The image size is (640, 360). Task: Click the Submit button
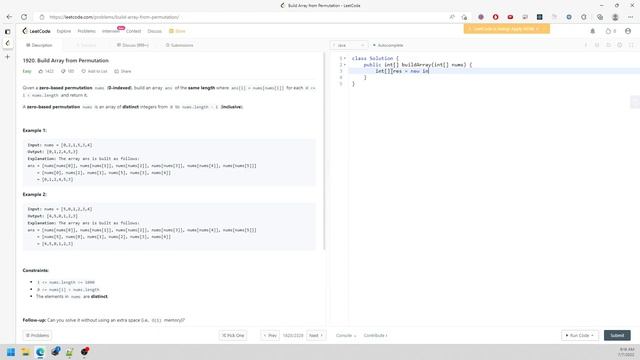click(x=617, y=336)
